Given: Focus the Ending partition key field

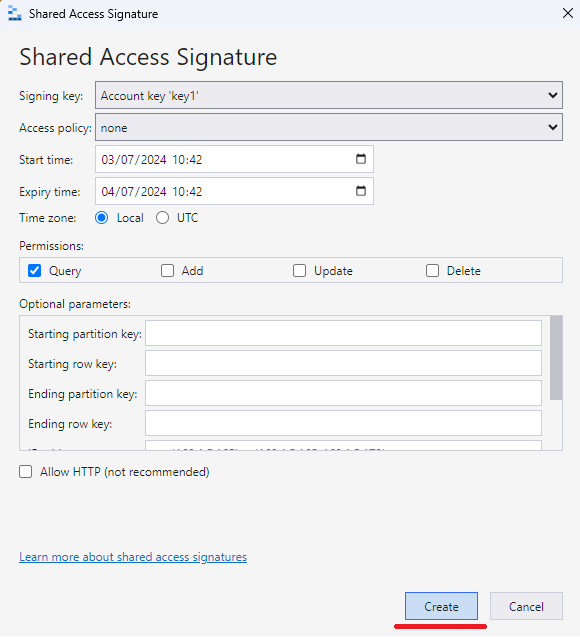Looking at the screenshot, I should click(343, 393).
